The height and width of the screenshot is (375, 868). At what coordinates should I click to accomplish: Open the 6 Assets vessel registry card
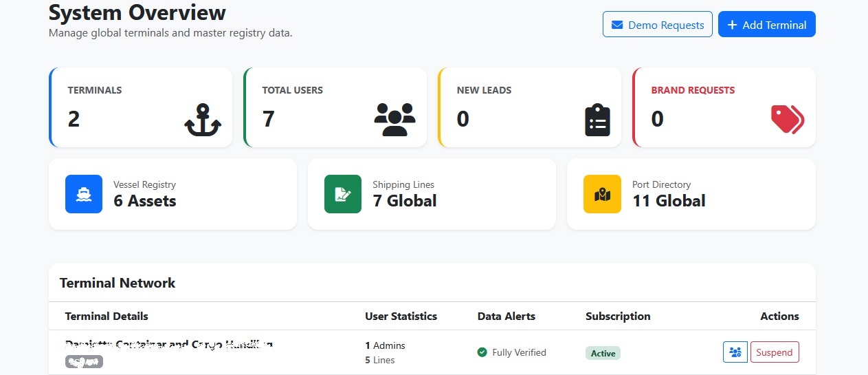pyautogui.click(x=173, y=194)
